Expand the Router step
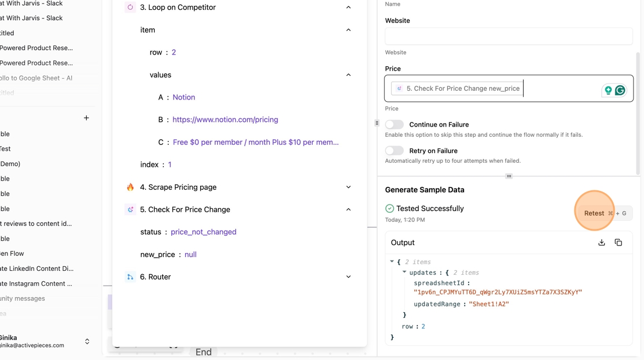The height and width of the screenshot is (360, 644). coord(348,277)
